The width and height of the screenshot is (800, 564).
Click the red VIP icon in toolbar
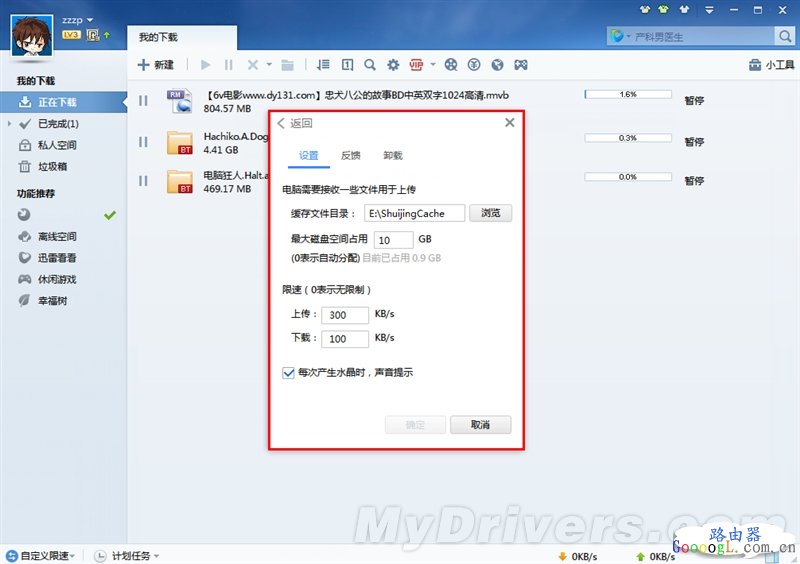point(416,65)
